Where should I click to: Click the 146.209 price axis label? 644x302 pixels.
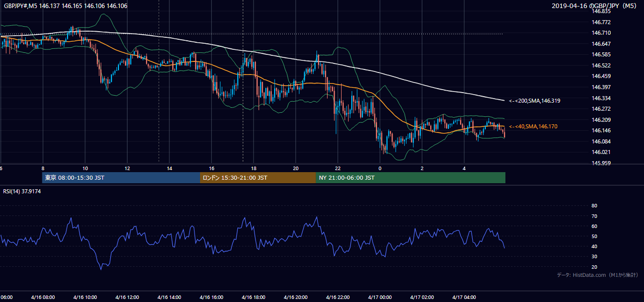(602, 120)
